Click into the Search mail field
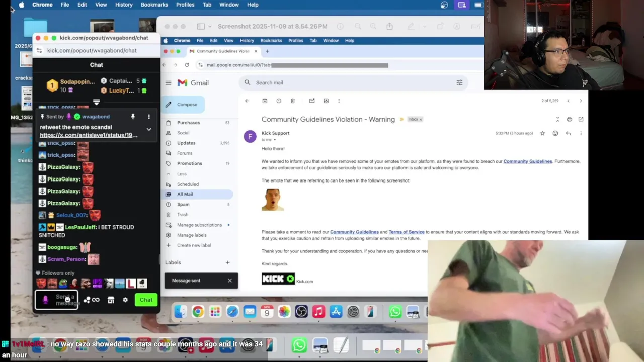This screenshot has width=644, height=362. pyautogui.click(x=352, y=82)
